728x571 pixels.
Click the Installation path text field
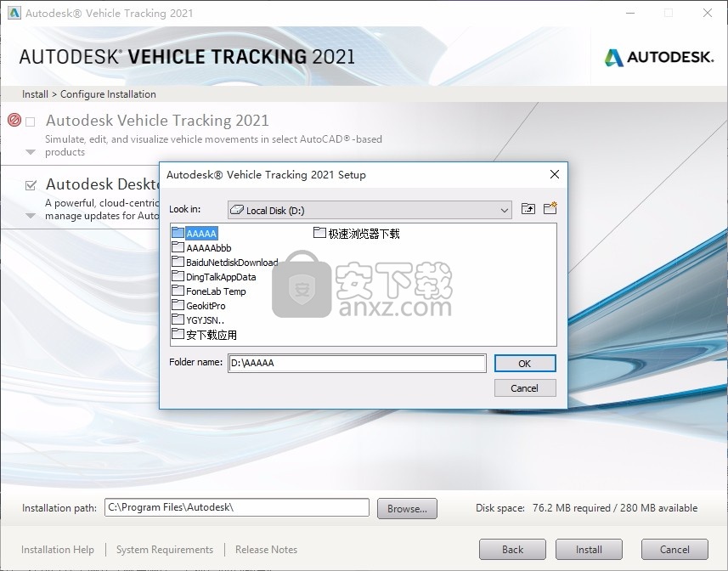(x=237, y=507)
